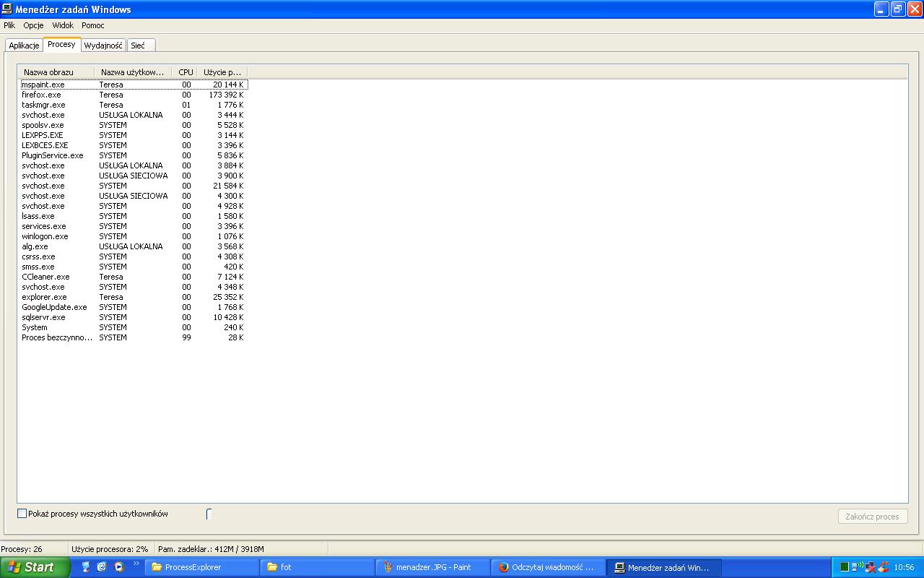
Task: Open Windows Media Player from Quick Launch
Action: [x=119, y=567]
